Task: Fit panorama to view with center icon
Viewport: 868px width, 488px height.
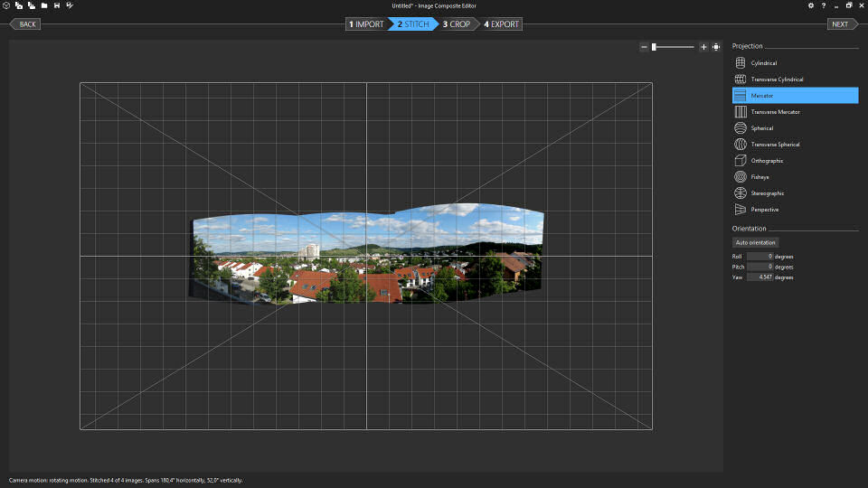Action: [x=716, y=47]
